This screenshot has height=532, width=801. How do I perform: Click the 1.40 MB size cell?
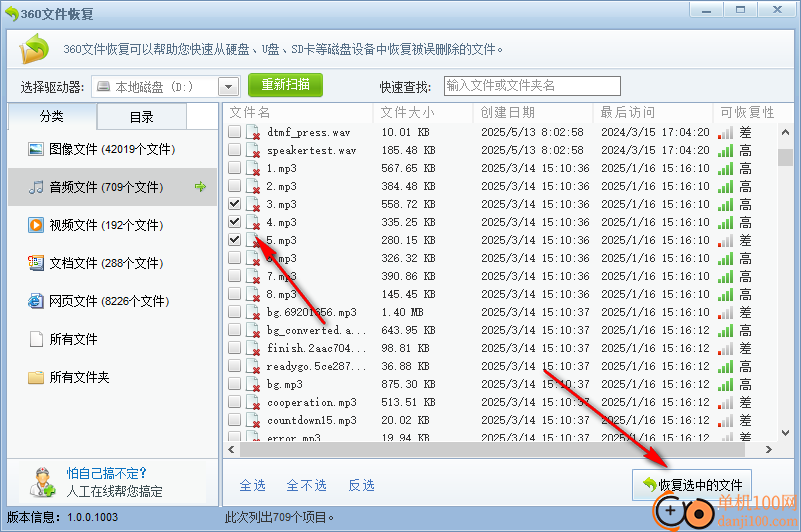point(403,312)
